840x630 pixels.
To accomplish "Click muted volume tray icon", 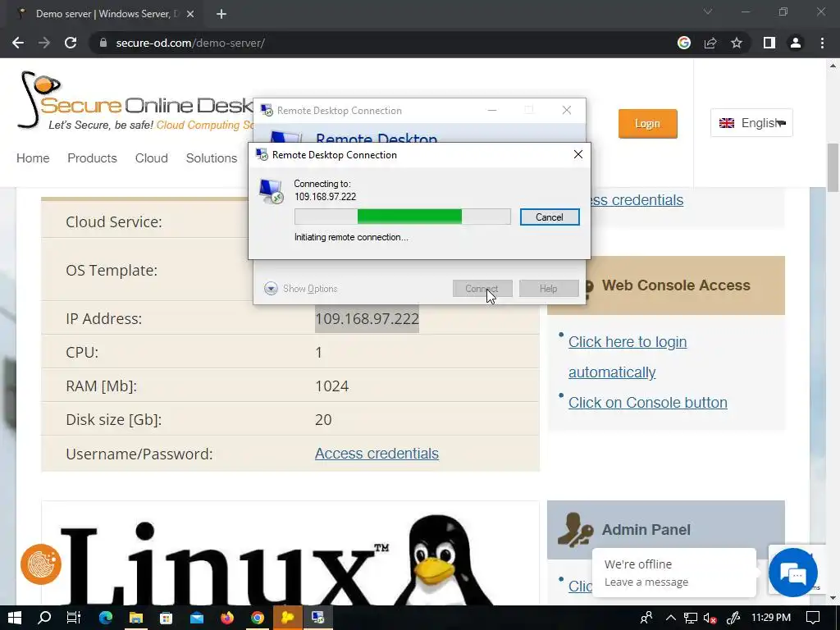I will [710, 618].
